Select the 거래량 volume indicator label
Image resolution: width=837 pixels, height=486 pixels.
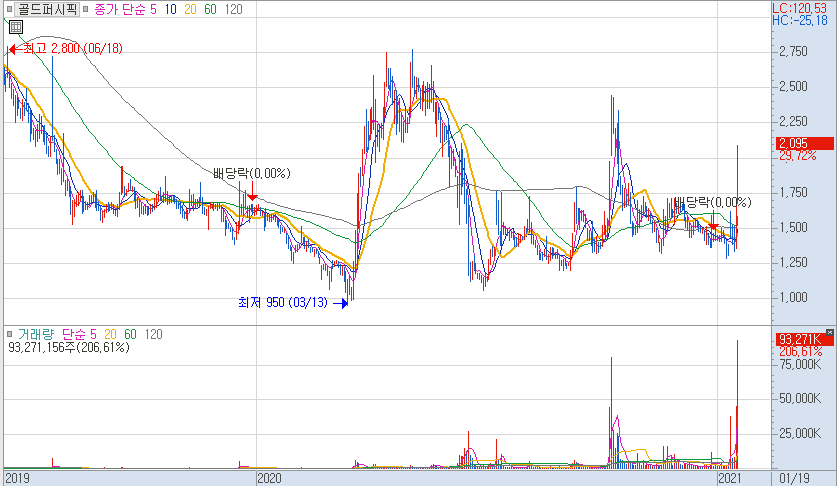(36, 334)
